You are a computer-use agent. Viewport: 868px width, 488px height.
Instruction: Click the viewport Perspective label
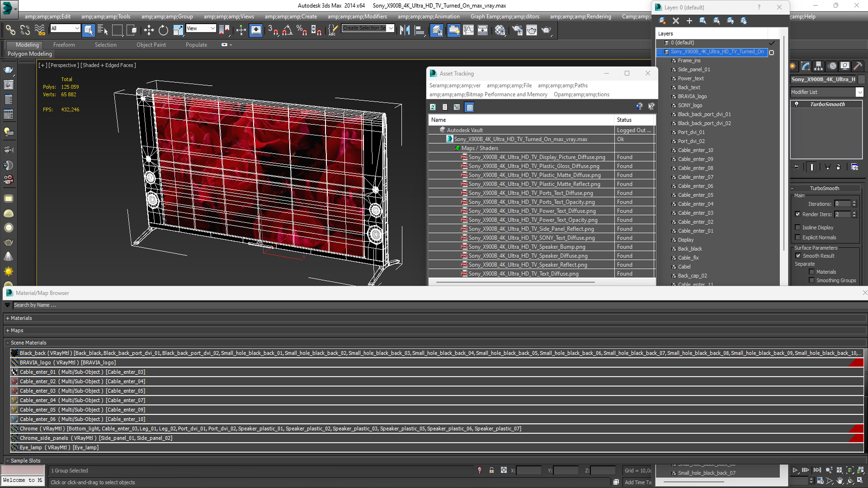click(x=63, y=65)
